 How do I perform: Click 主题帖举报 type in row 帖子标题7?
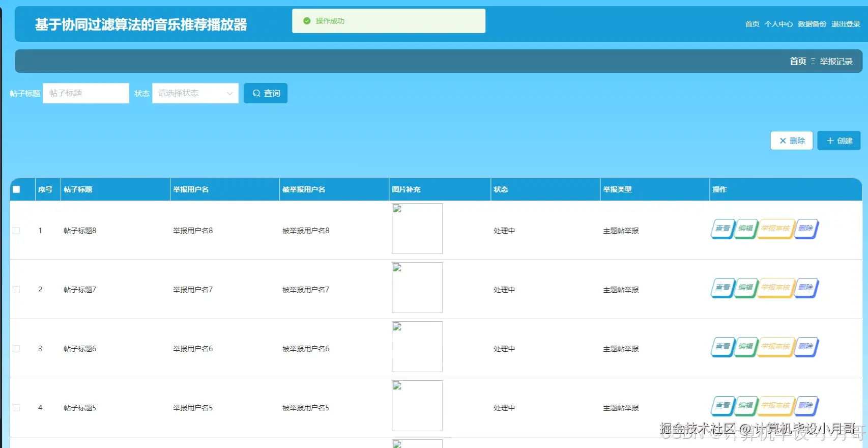pyautogui.click(x=621, y=290)
